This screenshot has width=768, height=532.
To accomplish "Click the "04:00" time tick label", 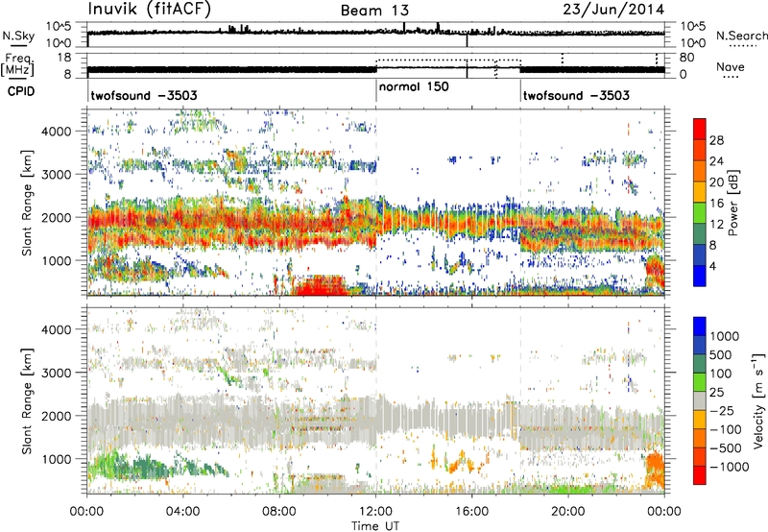I will 182,512.
